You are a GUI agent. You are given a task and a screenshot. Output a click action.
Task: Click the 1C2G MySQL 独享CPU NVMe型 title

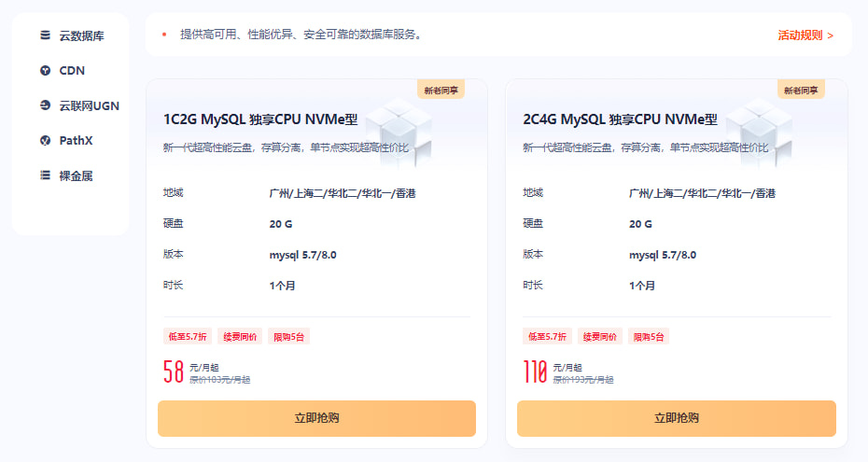pyautogui.click(x=259, y=119)
